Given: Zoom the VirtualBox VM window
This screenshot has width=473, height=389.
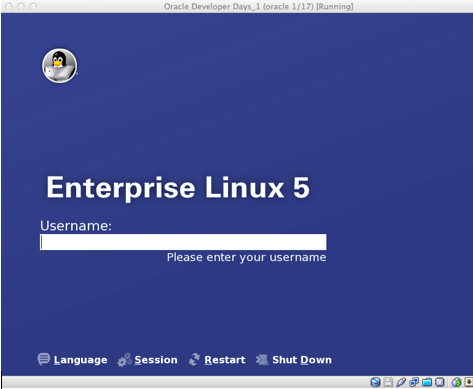Looking at the screenshot, I should 33,6.
